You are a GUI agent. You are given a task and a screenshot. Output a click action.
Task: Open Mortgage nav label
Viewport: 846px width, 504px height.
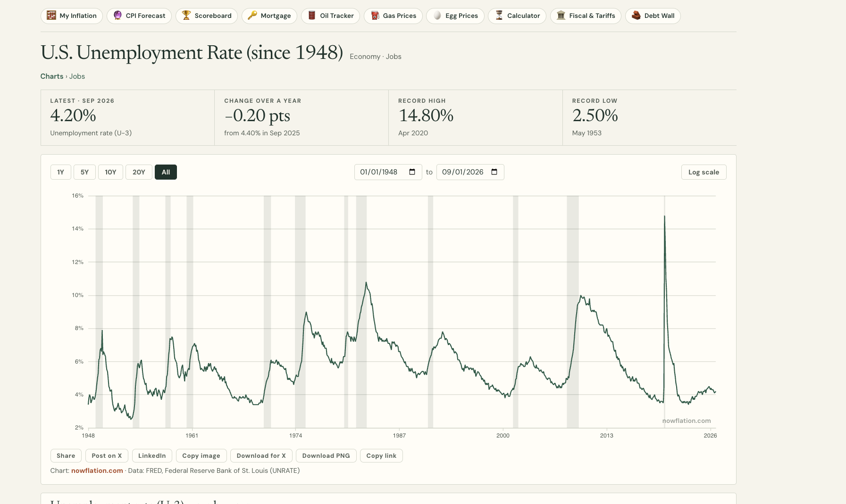click(276, 16)
